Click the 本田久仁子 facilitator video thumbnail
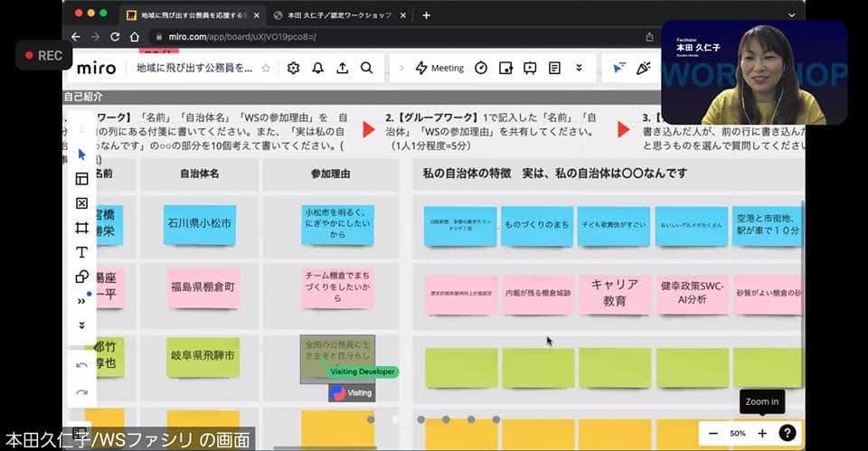 (754, 72)
